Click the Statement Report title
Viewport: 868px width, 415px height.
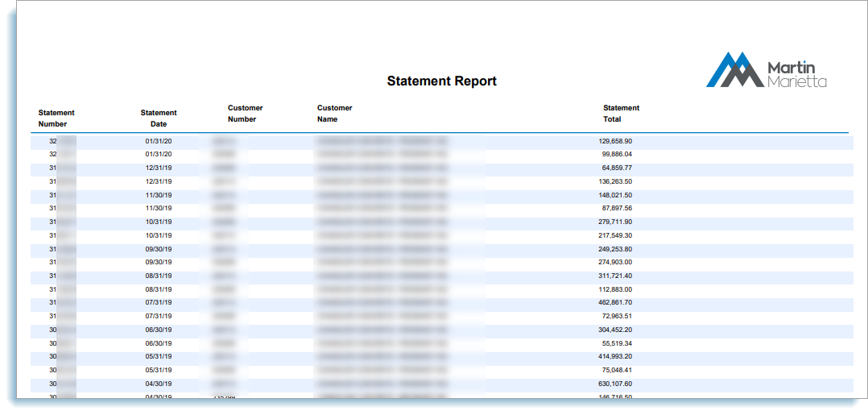[x=441, y=81]
